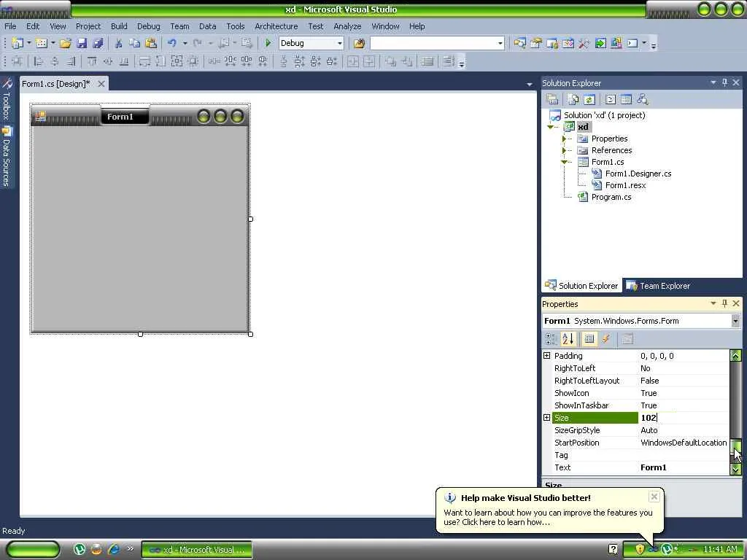Click the Save All icon
This screenshot has width=747, height=560.
tap(98, 43)
